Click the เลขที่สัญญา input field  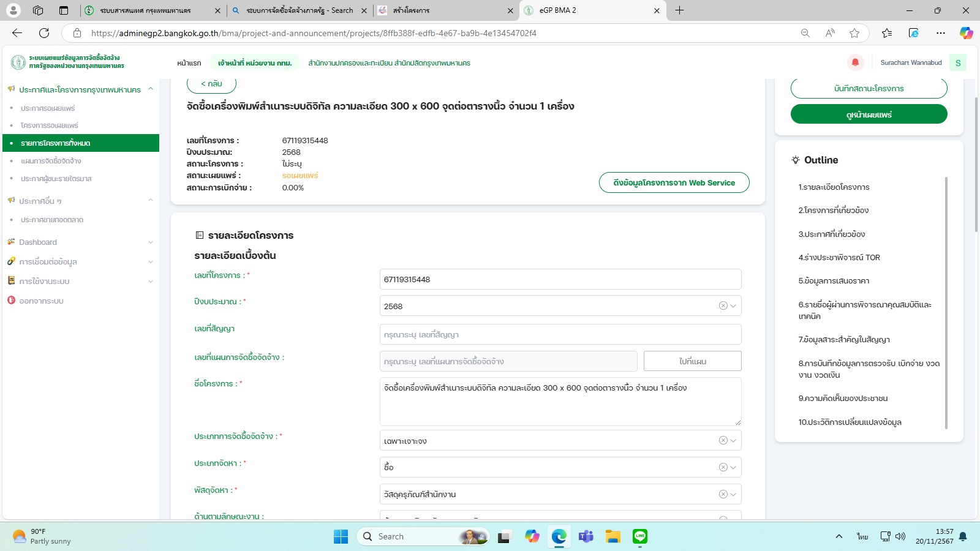[560, 335]
